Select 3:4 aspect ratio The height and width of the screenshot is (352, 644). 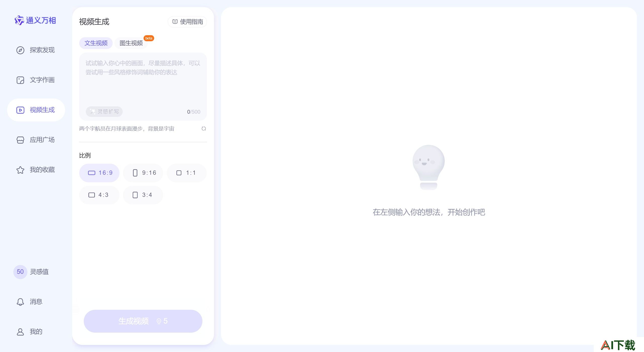143,195
